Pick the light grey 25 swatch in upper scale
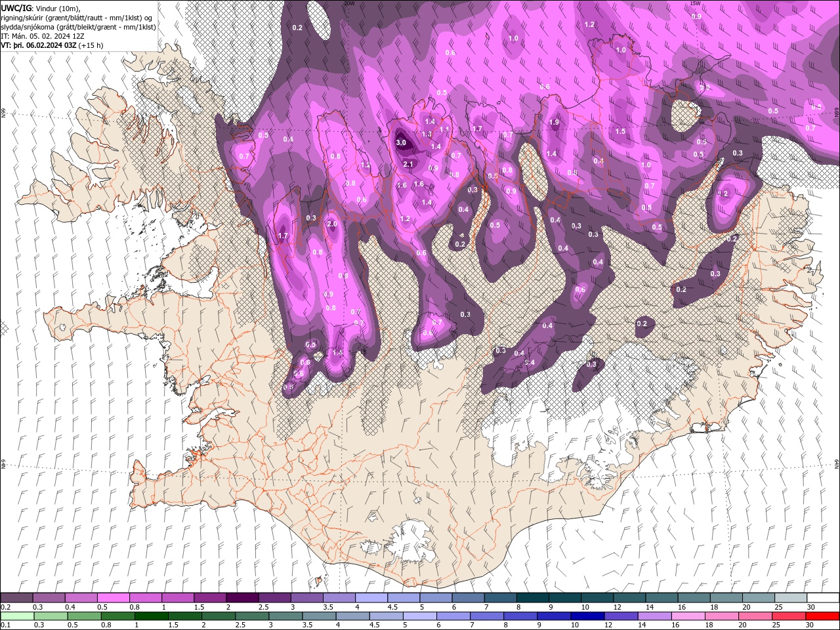Image resolution: width=840 pixels, height=630 pixels. [791, 598]
